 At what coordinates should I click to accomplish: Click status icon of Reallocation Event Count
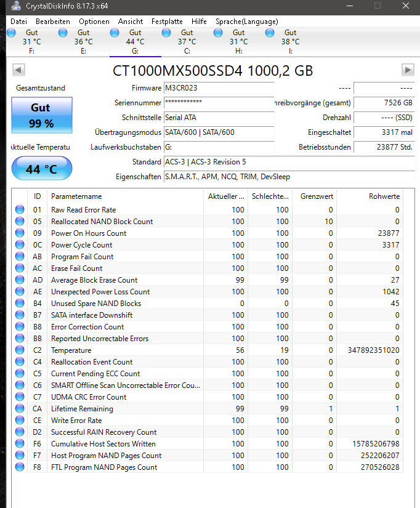[x=20, y=361]
